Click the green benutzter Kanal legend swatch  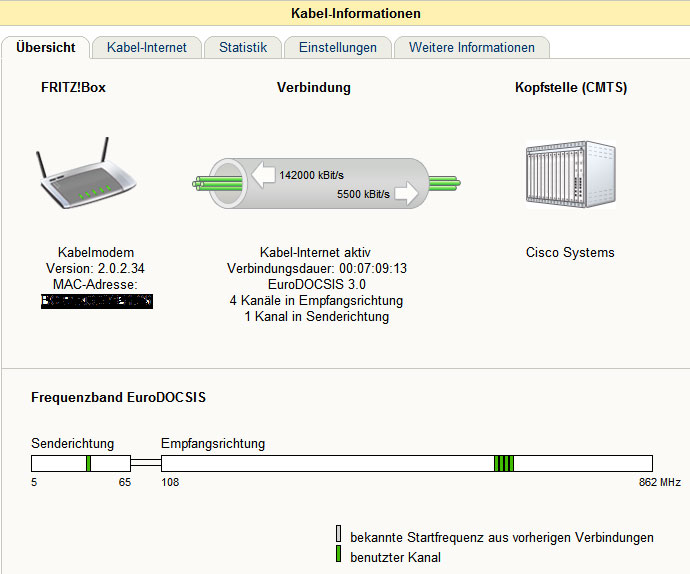tap(339, 556)
